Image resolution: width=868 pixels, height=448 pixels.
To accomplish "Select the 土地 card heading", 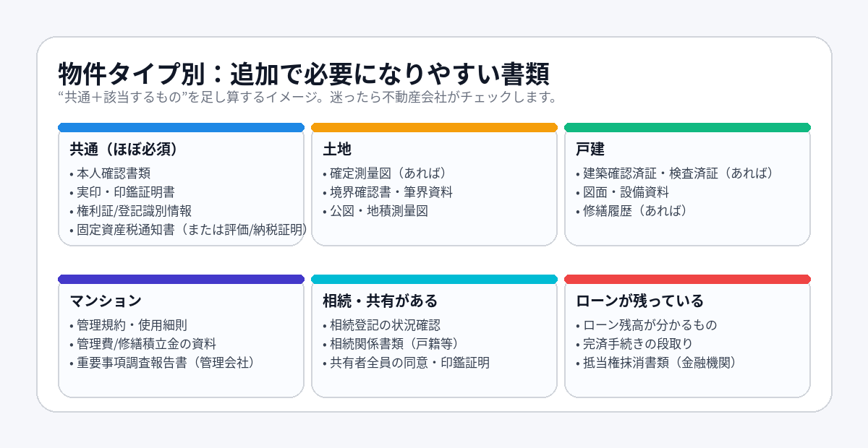I will coord(337,150).
